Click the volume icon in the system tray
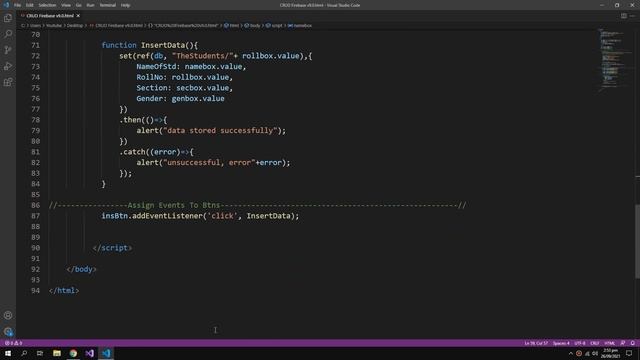The height and width of the screenshot is (360, 640). (x=595, y=353)
